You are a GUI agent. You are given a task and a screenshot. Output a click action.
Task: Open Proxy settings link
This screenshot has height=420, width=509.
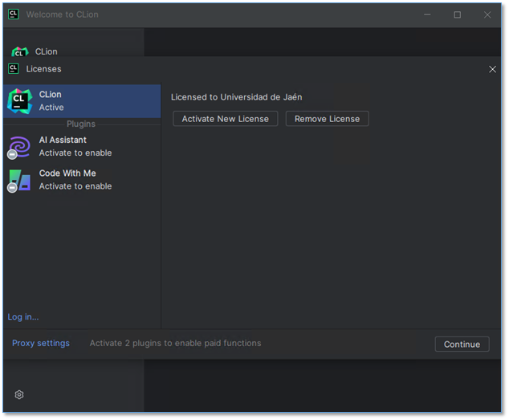41,344
